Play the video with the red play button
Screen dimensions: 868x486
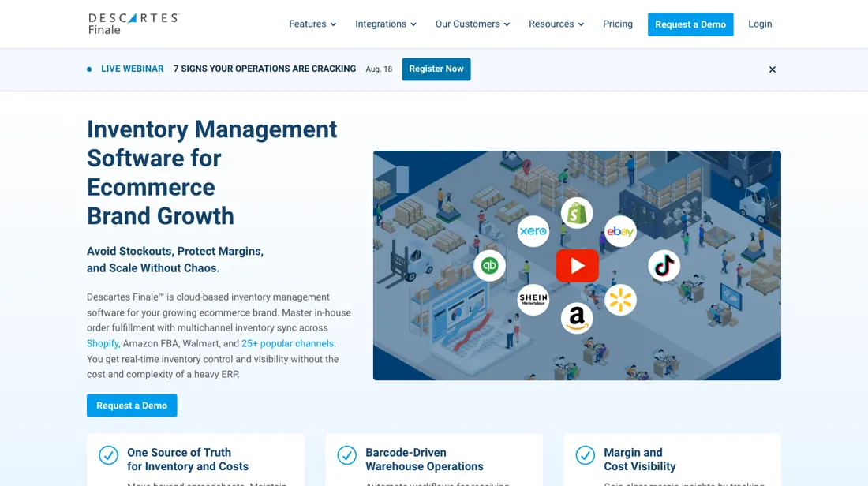coord(577,266)
